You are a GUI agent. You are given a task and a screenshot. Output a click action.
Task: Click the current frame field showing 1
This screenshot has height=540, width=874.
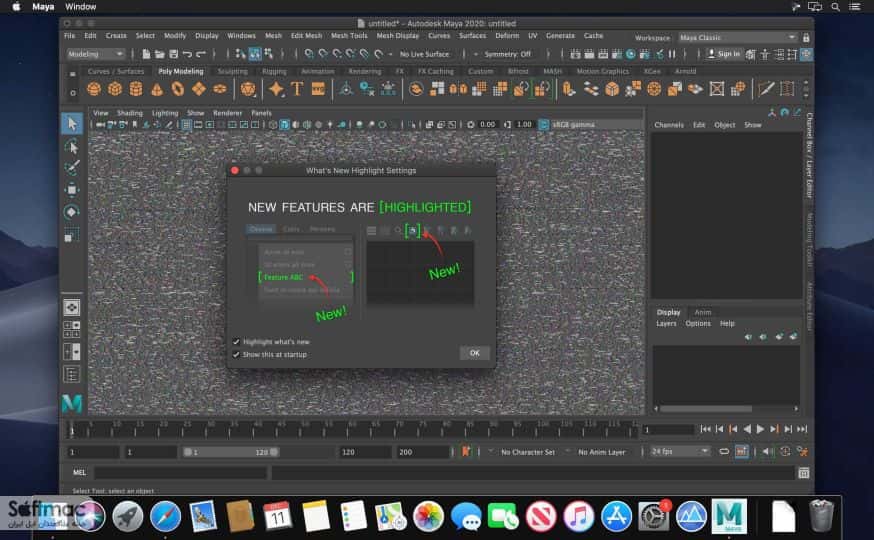click(667, 430)
